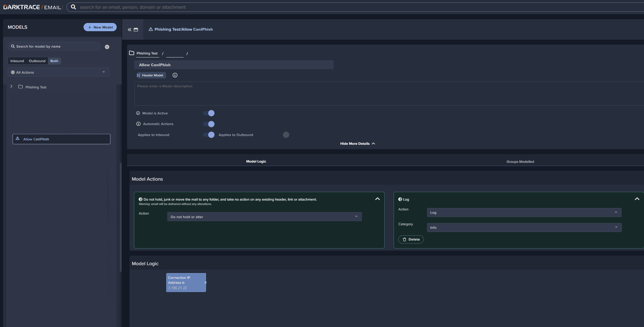Select the Inbound filter tab
The image size is (644, 327).
pyautogui.click(x=17, y=61)
